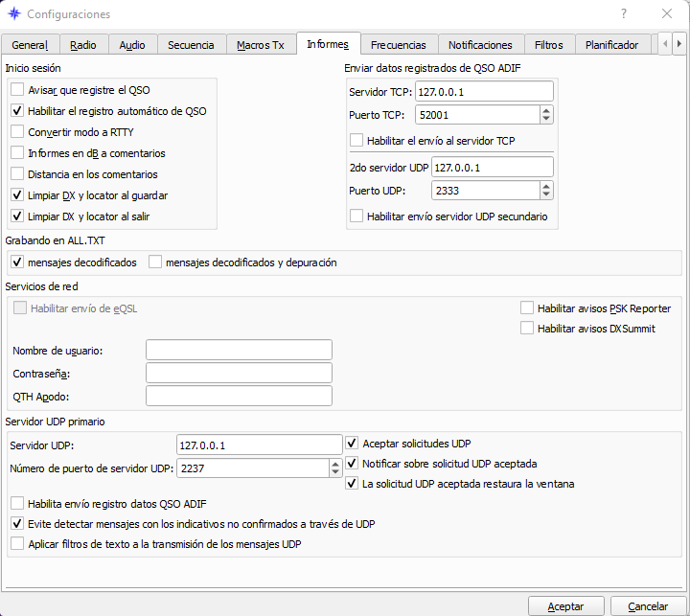The width and height of the screenshot is (690, 616).
Task: Select the Informes tab
Action: pyautogui.click(x=328, y=44)
